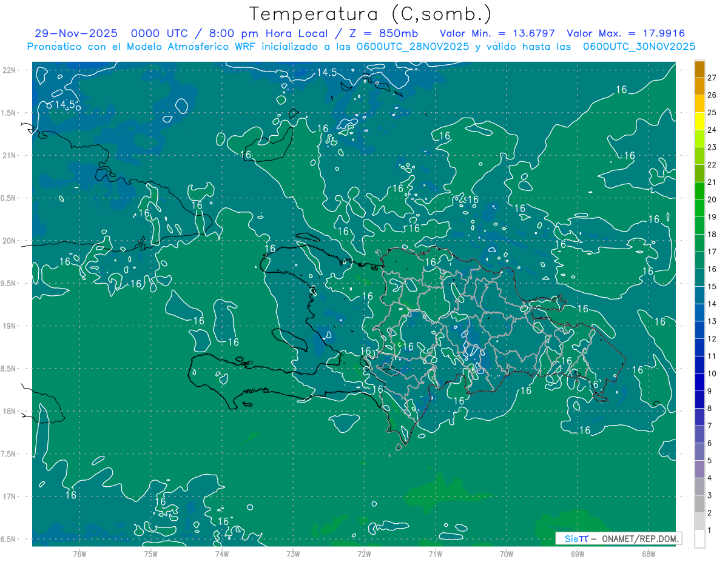Click the legend value 27
Viewport: 728px width, 562px height.
712,78
